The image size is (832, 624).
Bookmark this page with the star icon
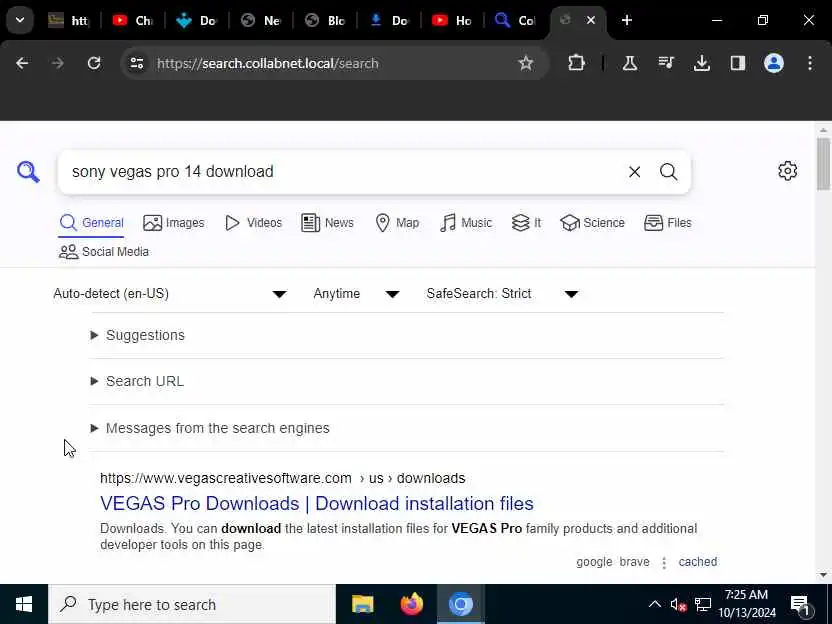coord(525,63)
